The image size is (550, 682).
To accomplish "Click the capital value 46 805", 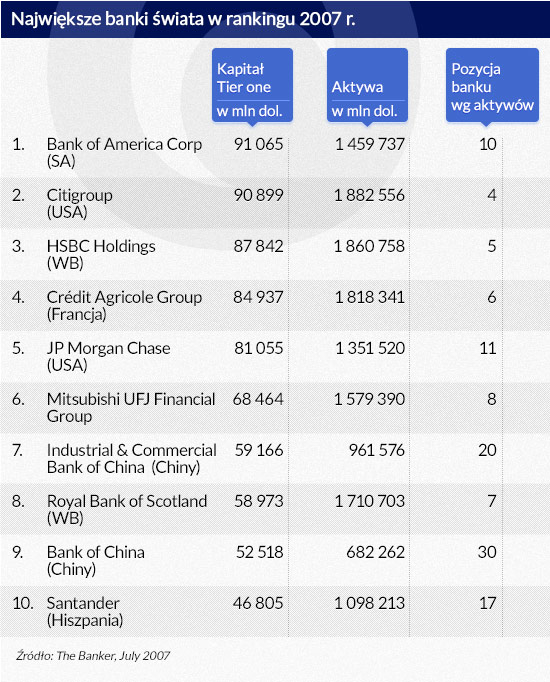I will pyautogui.click(x=258, y=603).
